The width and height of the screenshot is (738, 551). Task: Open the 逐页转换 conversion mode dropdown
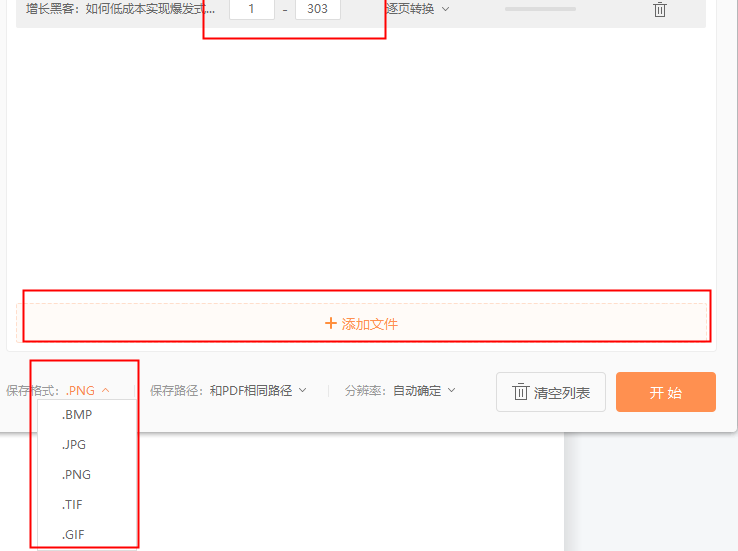[x=417, y=9]
